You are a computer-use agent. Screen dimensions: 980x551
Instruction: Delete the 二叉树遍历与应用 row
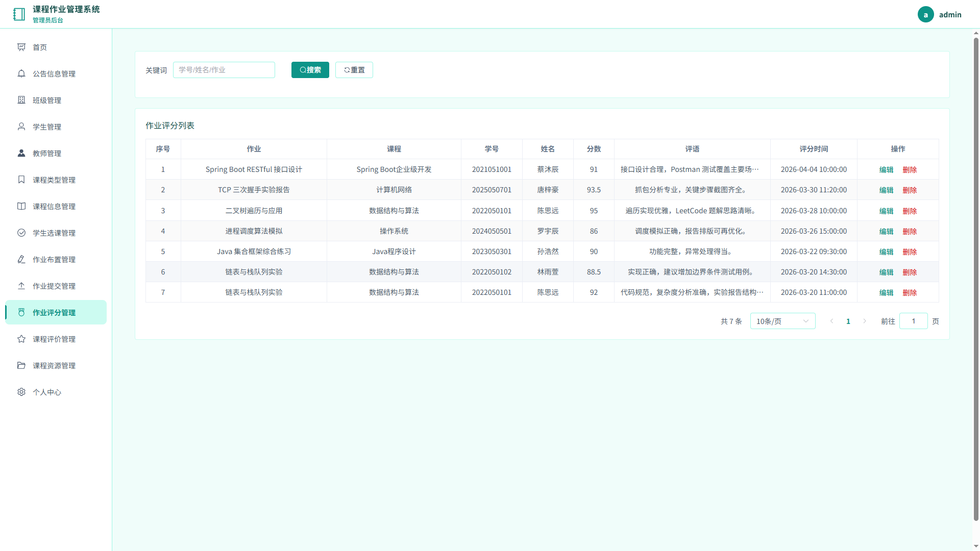pos(910,211)
